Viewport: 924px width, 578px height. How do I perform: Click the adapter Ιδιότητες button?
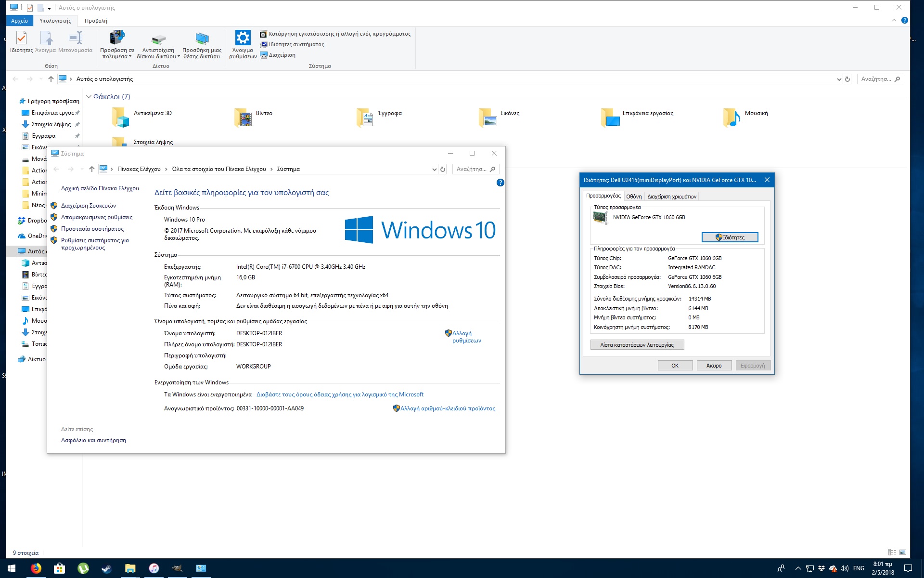[730, 237]
